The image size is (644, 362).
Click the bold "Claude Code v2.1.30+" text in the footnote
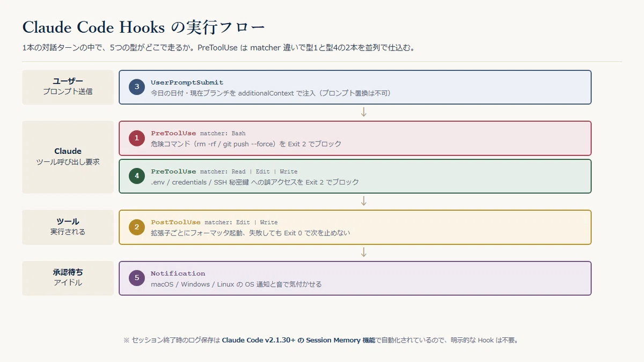pos(259,340)
